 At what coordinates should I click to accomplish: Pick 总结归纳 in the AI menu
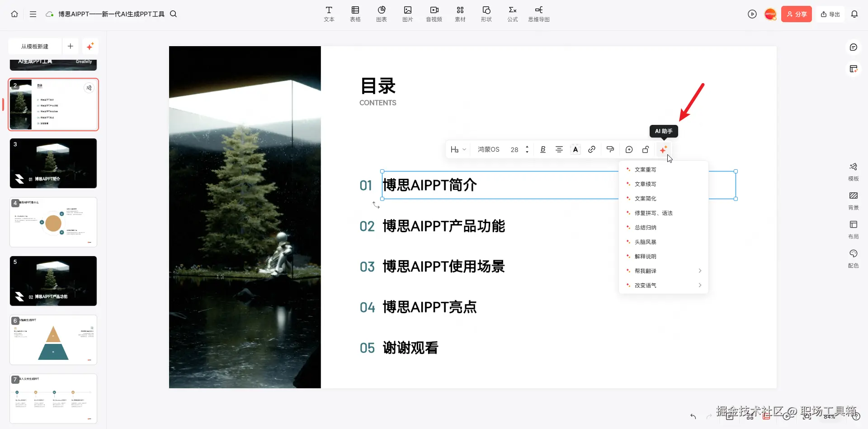[663, 228]
